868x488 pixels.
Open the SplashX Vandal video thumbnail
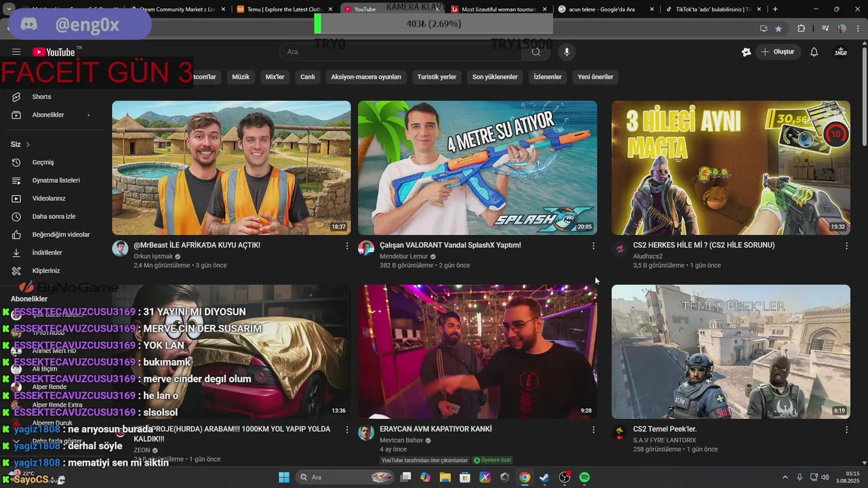[x=477, y=167]
